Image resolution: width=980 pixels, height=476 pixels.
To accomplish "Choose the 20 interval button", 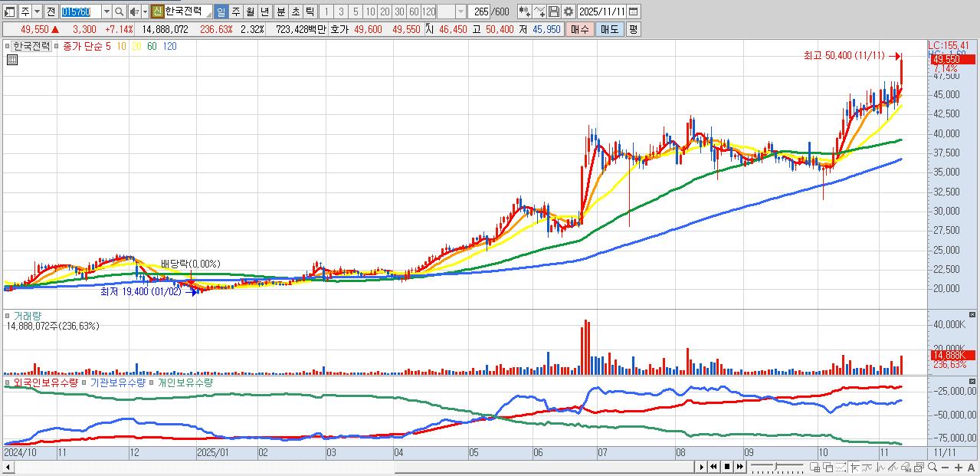I will (x=385, y=11).
